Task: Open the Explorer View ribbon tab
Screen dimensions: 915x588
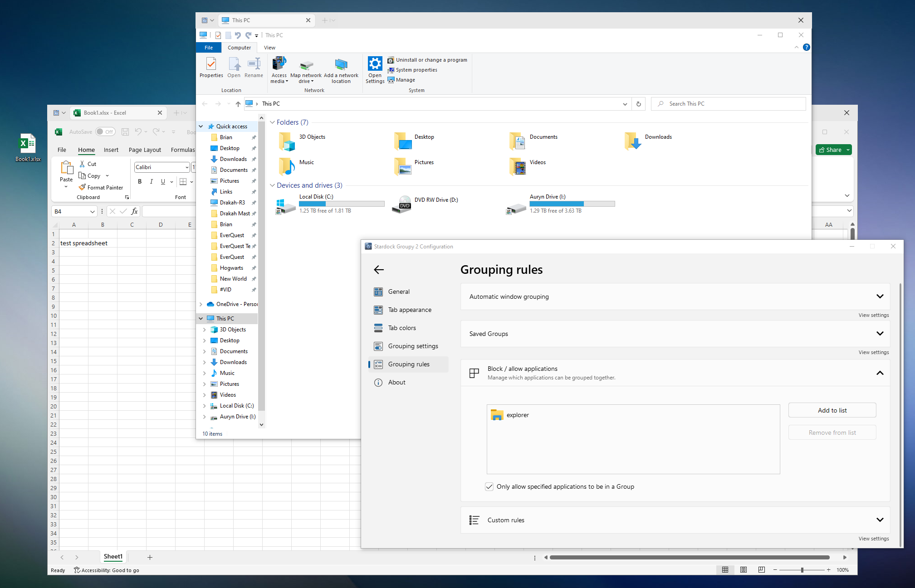Action: pyautogui.click(x=269, y=48)
